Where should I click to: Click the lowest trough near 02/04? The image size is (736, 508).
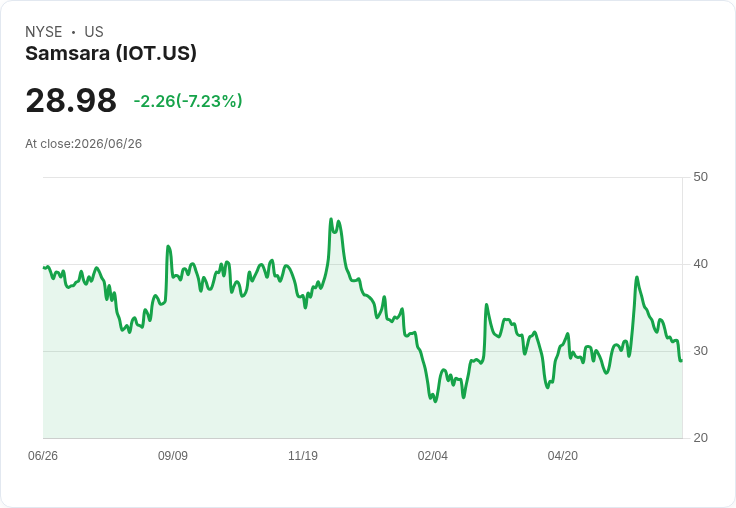pos(435,401)
